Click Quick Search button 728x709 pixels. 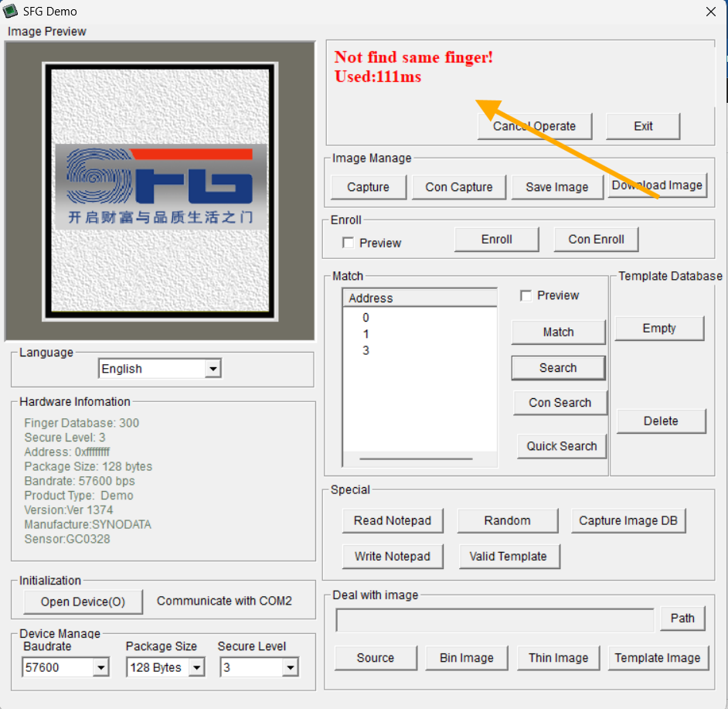point(562,446)
